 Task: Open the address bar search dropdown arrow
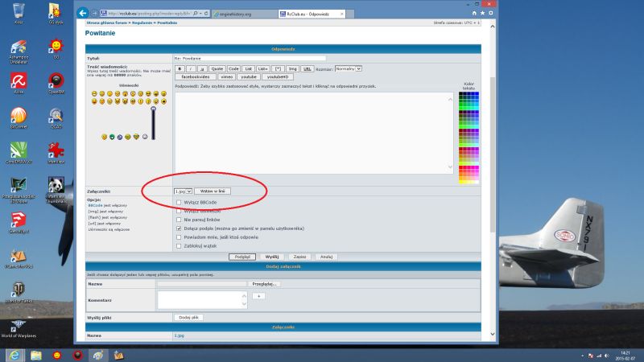tap(200, 14)
